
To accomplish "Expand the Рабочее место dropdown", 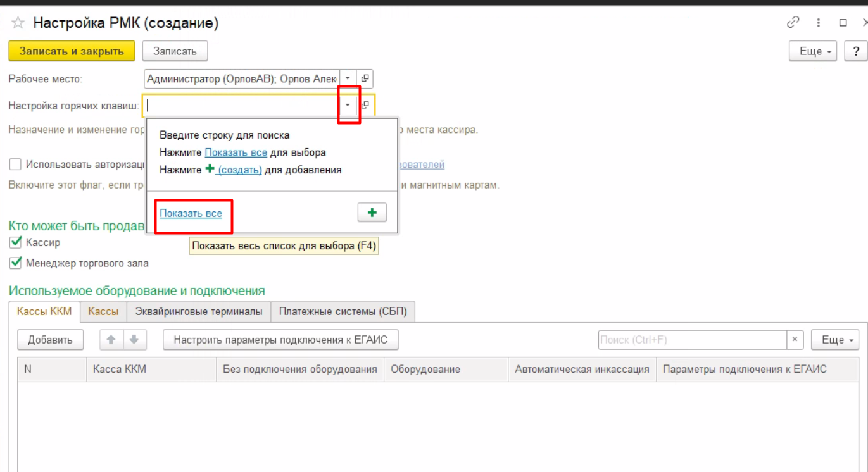I will pyautogui.click(x=348, y=79).
